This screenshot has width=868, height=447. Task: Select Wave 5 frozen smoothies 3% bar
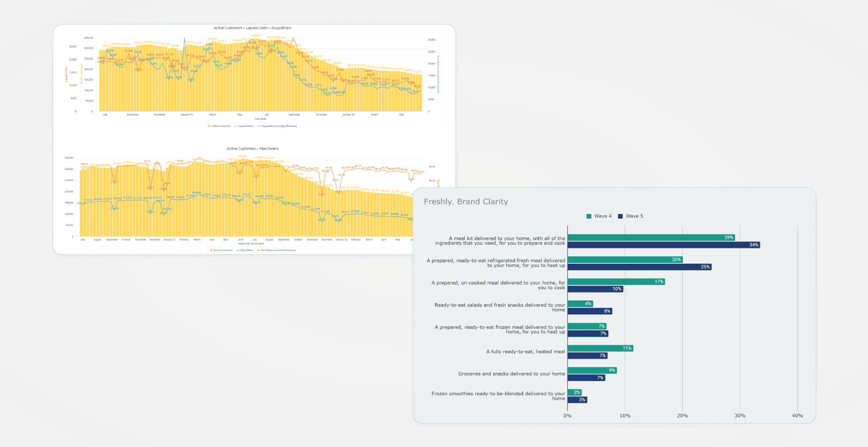pos(578,399)
